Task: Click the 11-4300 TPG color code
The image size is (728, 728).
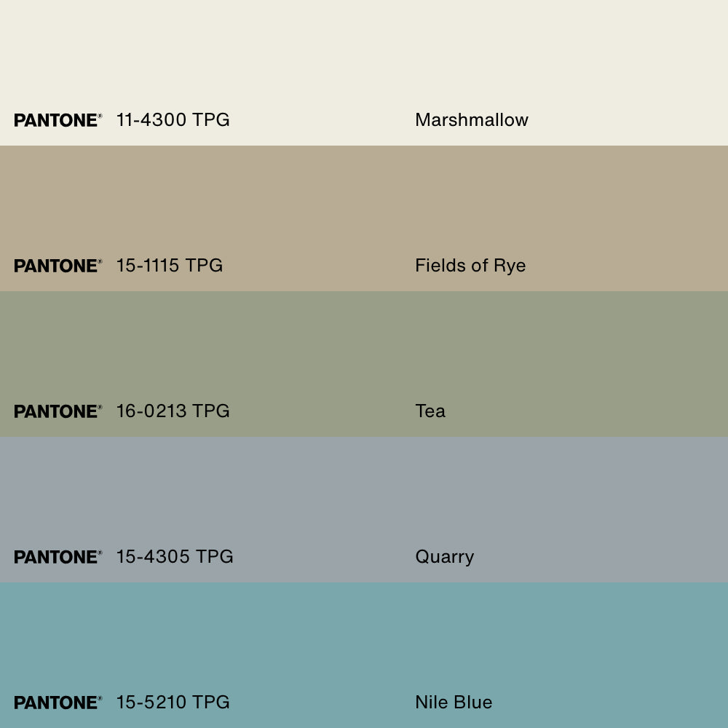Action: [x=173, y=120]
